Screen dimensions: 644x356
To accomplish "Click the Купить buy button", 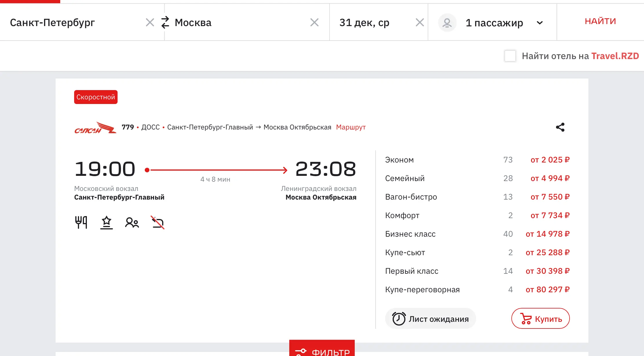I will pyautogui.click(x=540, y=318).
